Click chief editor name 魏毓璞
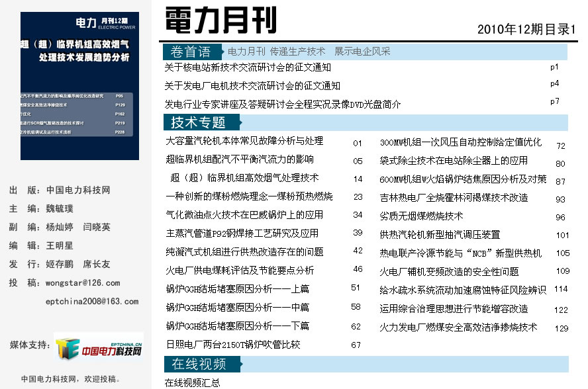The height and width of the screenshot is (389, 588). pos(59,208)
